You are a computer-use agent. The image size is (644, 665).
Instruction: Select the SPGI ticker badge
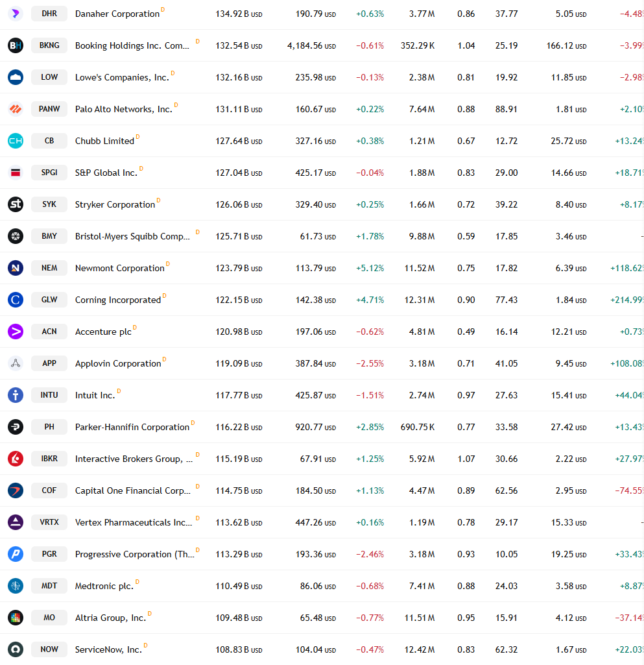pos(49,173)
